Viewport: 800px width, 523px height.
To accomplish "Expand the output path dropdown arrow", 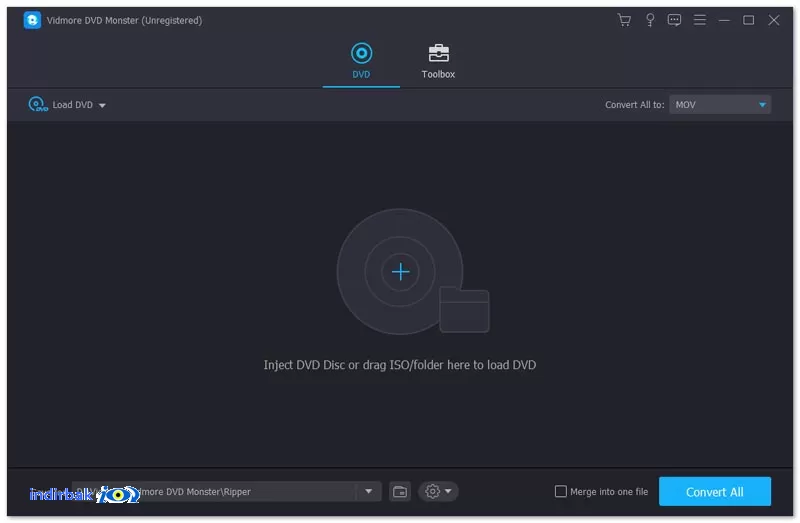I will (368, 491).
